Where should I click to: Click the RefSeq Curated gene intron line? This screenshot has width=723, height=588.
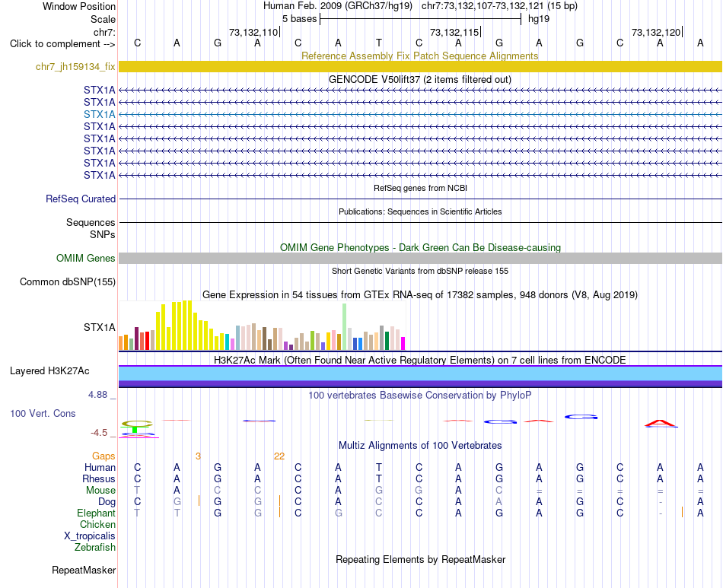point(420,199)
